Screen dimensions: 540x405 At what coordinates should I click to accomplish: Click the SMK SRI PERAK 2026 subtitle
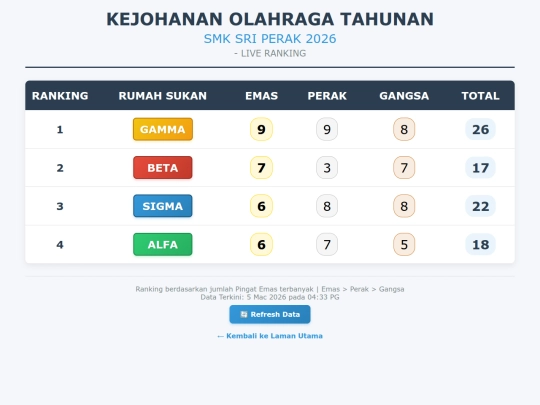coord(270,39)
